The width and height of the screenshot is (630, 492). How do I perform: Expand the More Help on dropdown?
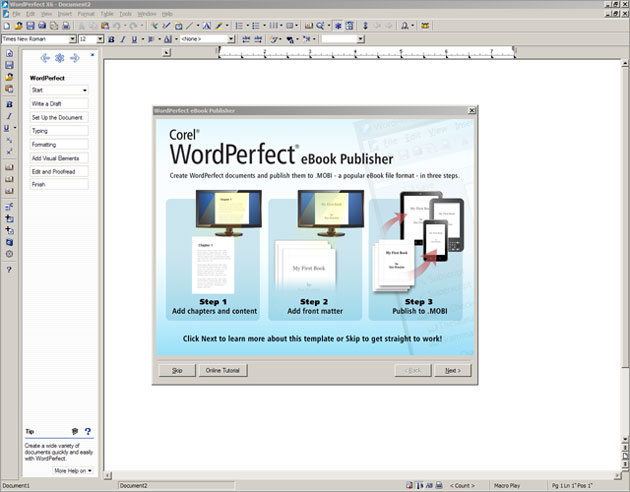tap(73, 471)
